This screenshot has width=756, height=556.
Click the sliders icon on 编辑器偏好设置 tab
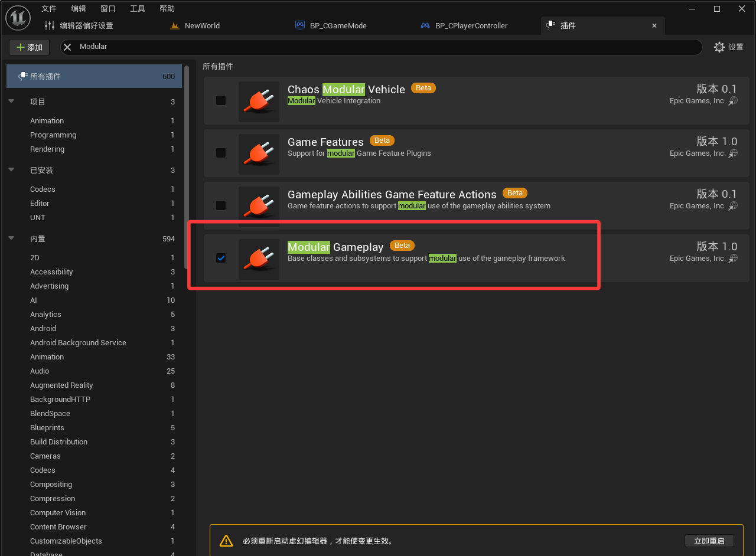50,25
